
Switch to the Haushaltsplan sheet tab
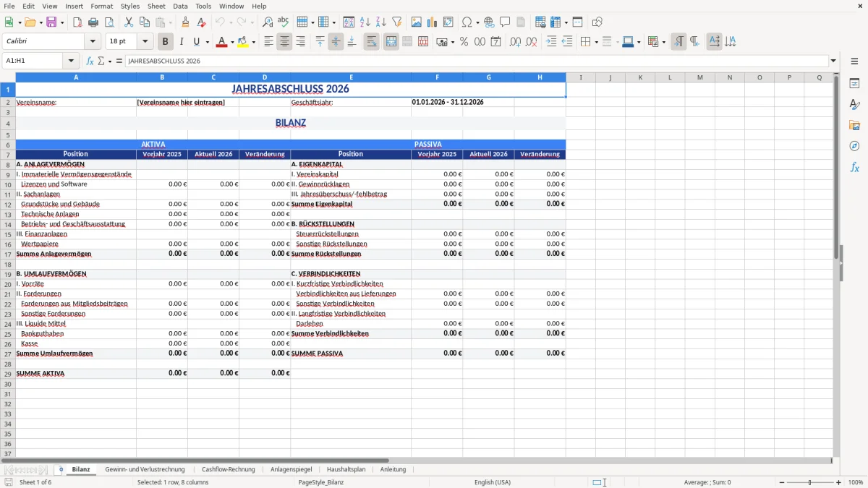click(346, 469)
